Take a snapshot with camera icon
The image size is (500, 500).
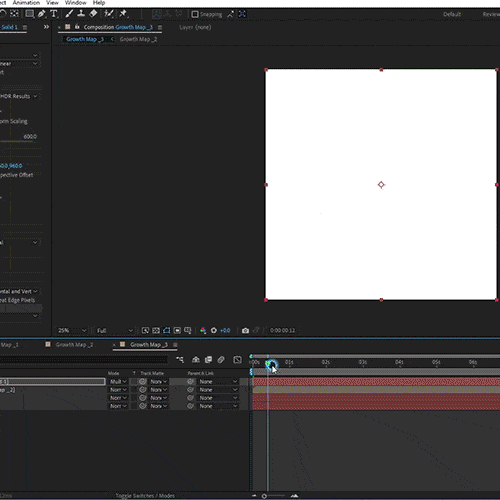tap(245, 330)
